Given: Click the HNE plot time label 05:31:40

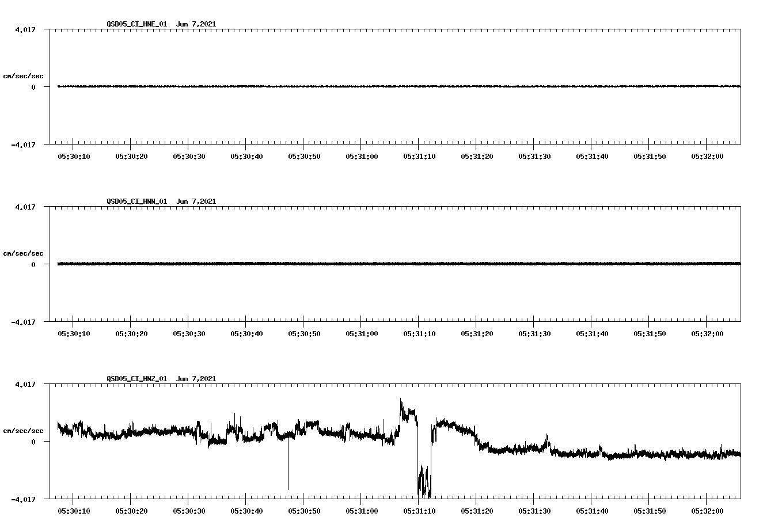Looking at the screenshot, I should 592,157.
